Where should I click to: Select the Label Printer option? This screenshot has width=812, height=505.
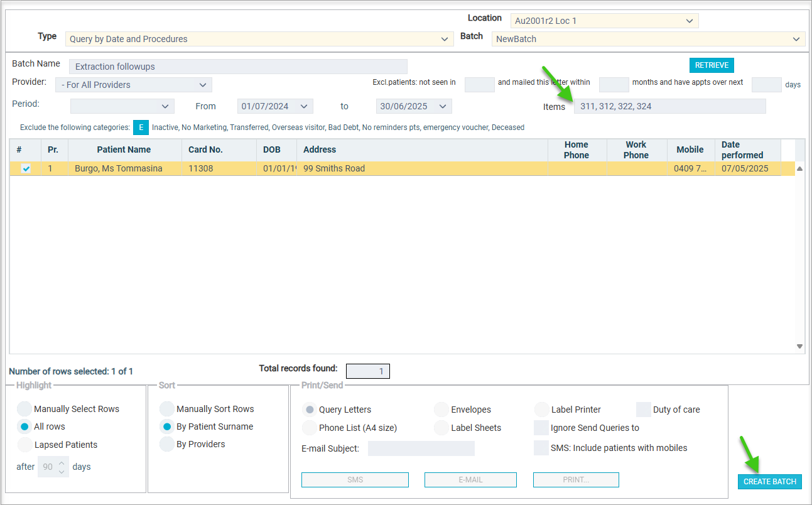coord(542,410)
